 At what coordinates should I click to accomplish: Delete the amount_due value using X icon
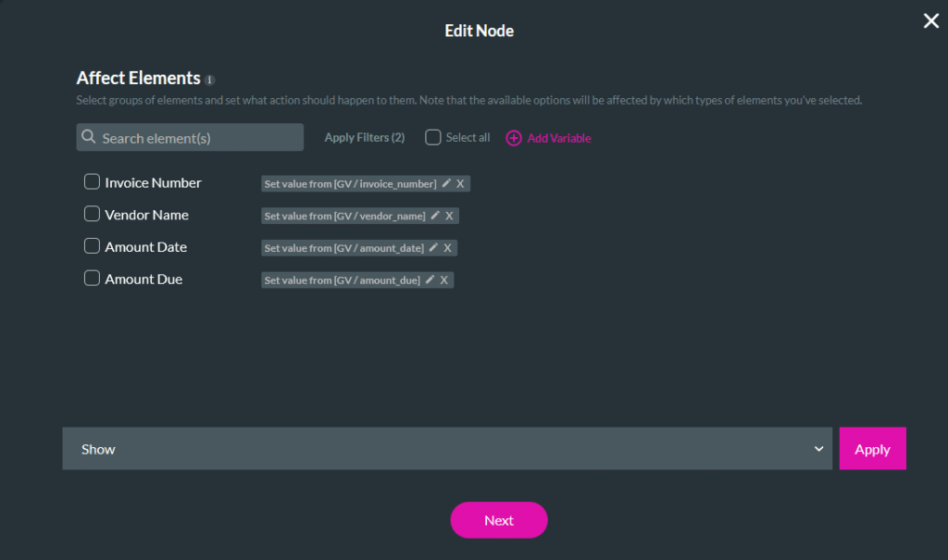pyautogui.click(x=444, y=279)
